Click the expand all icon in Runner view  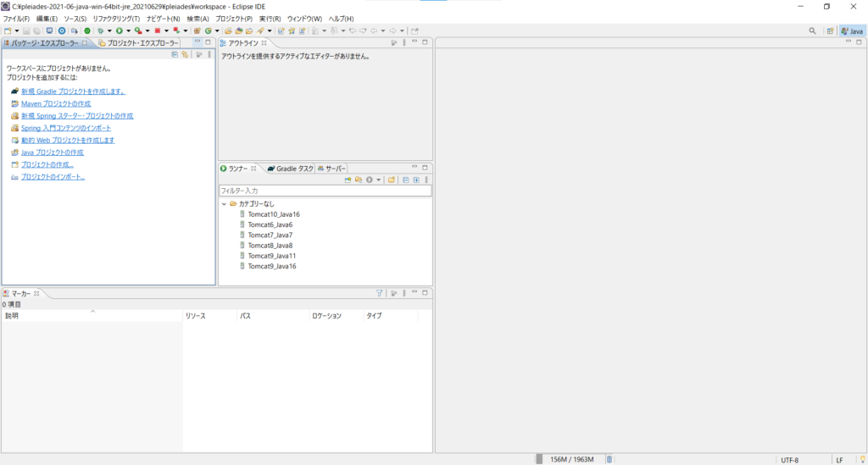416,180
